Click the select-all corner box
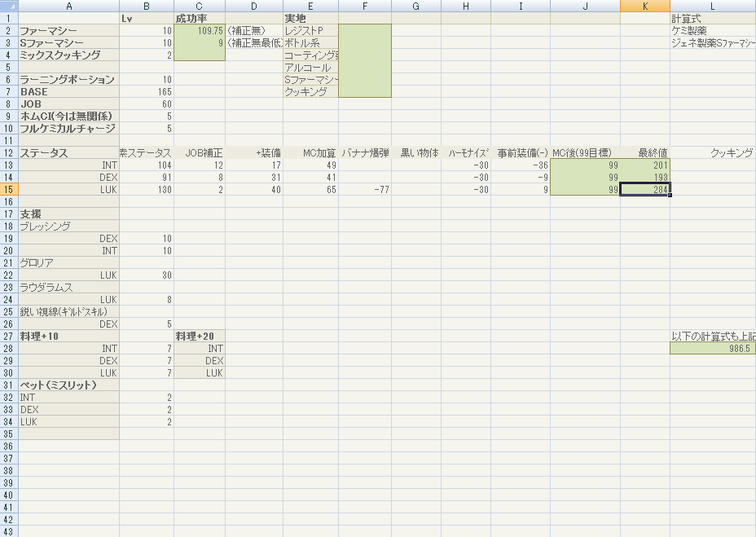This screenshot has width=756, height=537. [9, 6]
